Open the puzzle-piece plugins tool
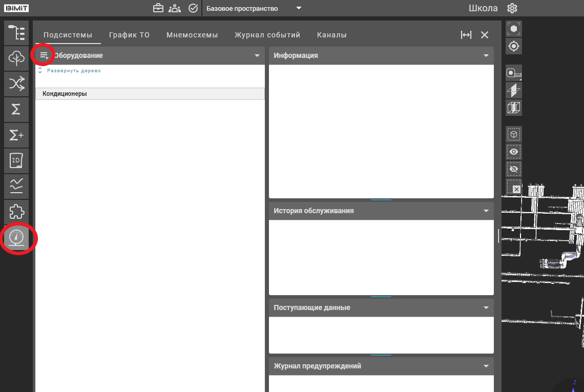 [16, 212]
